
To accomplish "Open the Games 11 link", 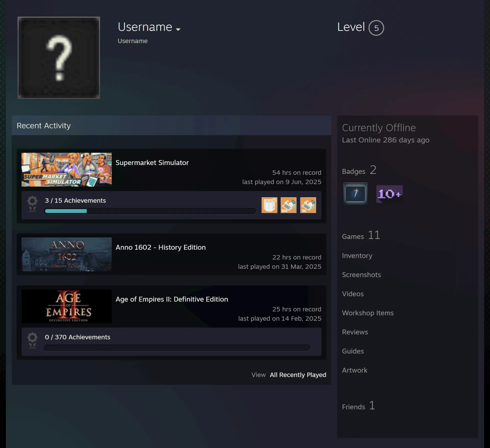I will pos(361,235).
